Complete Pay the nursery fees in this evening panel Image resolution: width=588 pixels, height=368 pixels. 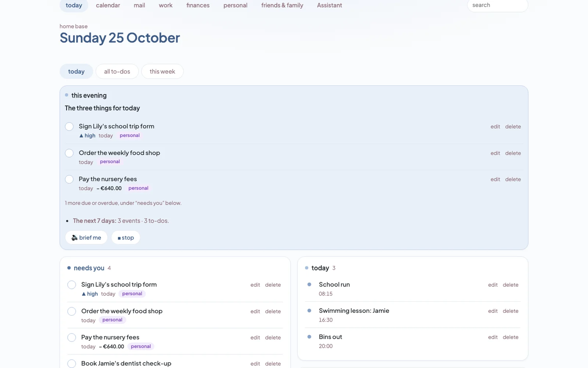(69, 179)
